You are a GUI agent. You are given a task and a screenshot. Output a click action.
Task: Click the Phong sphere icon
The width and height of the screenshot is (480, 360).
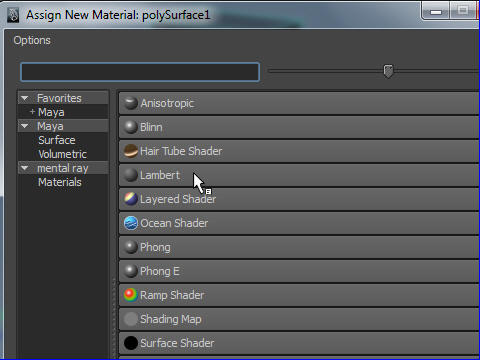pyautogui.click(x=131, y=247)
